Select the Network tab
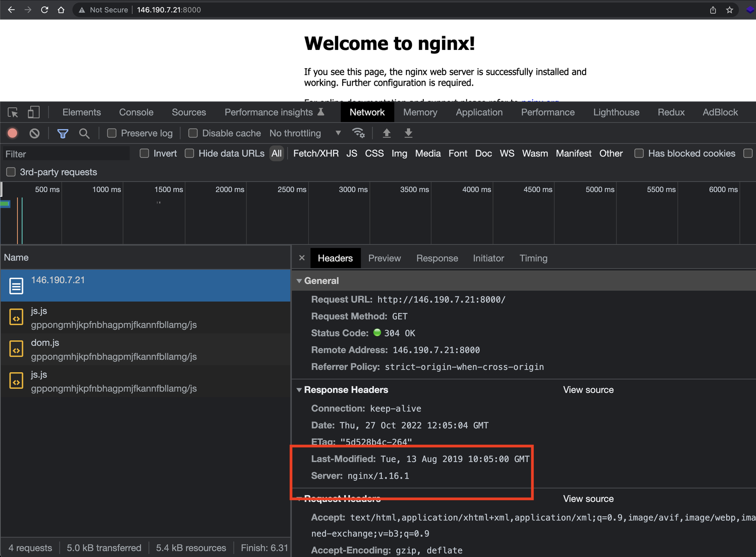The image size is (756, 557). click(x=367, y=112)
